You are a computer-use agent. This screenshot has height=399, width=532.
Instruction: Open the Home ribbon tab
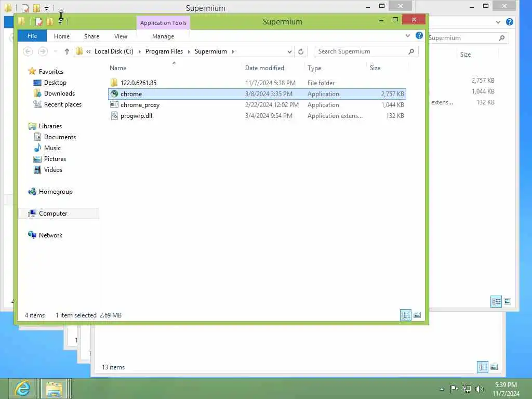(x=62, y=36)
